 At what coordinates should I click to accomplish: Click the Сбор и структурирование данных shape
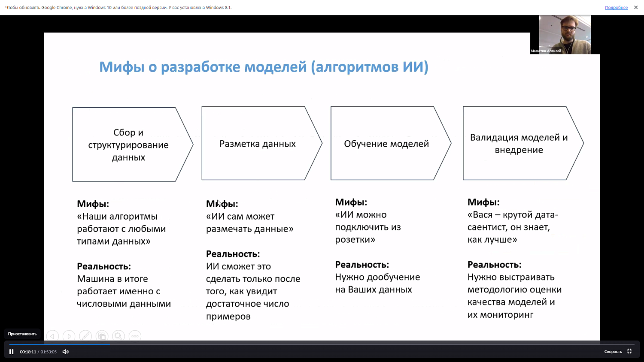[x=129, y=145]
